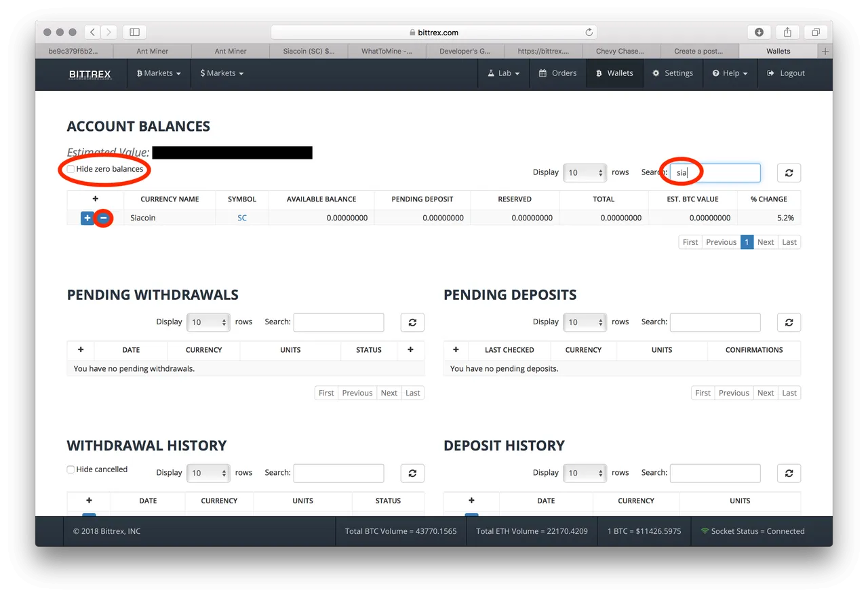The image size is (868, 597).
Task: Click the SC symbol link
Action: pos(242,218)
